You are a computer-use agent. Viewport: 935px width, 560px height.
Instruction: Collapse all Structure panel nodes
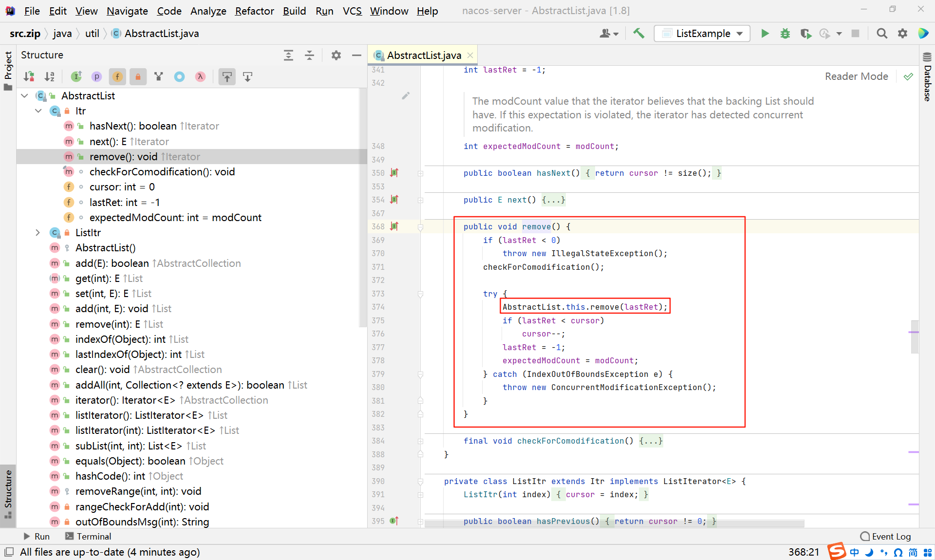(x=309, y=55)
